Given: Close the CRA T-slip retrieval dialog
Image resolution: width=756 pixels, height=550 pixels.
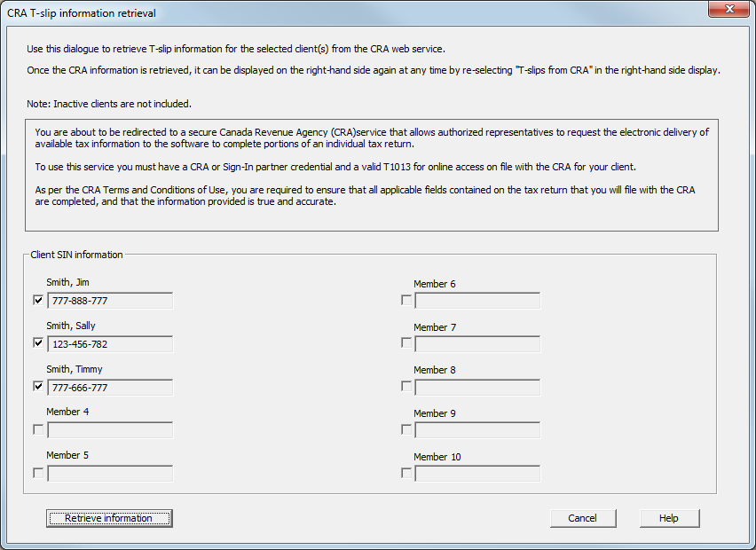Looking at the screenshot, I should pyautogui.click(x=729, y=10).
